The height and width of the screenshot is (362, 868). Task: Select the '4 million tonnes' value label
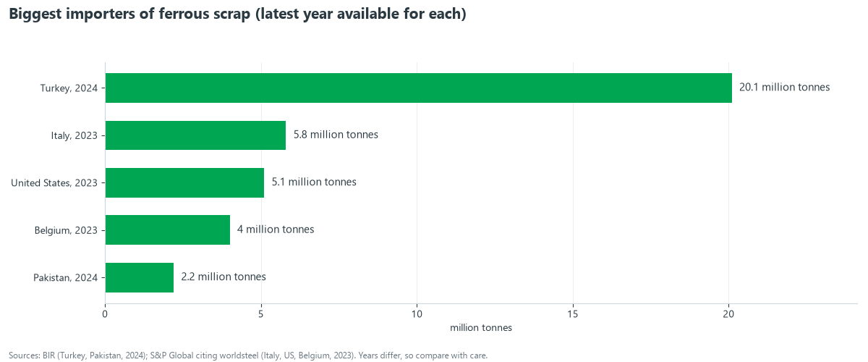[276, 230]
